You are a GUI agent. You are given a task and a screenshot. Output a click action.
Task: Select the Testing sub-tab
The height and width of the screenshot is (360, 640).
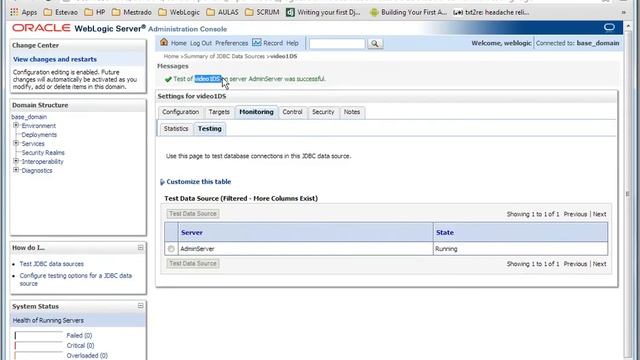[210, 129]
